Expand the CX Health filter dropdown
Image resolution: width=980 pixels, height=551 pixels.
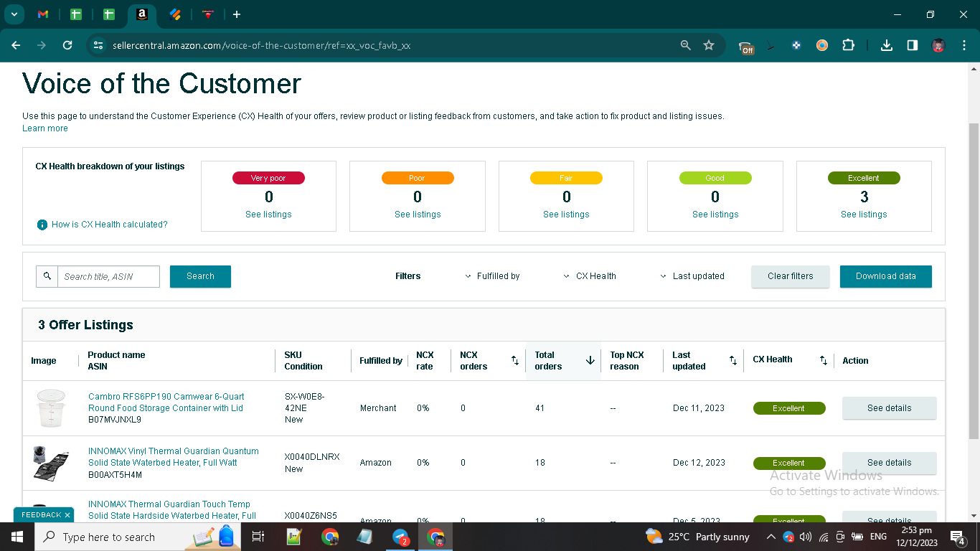tap(590, 276)
